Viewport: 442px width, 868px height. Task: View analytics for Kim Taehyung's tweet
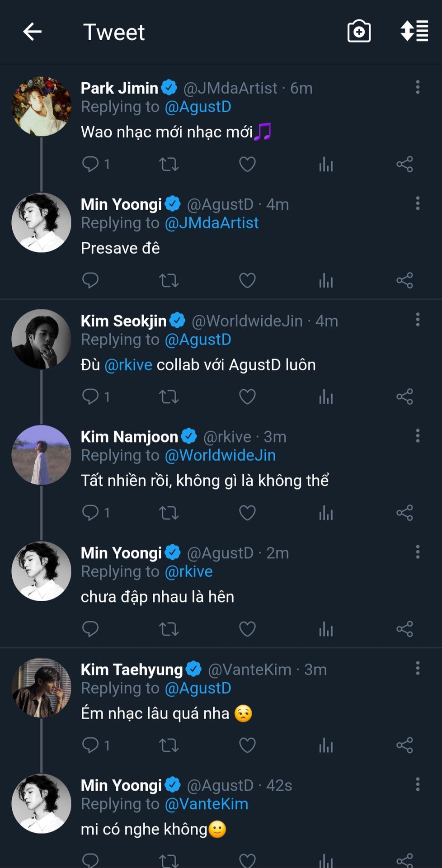click(326, 745)
